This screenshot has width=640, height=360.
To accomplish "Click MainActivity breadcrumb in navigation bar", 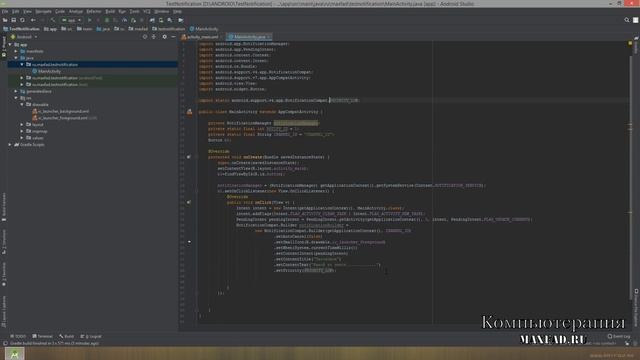I will 204,29.
